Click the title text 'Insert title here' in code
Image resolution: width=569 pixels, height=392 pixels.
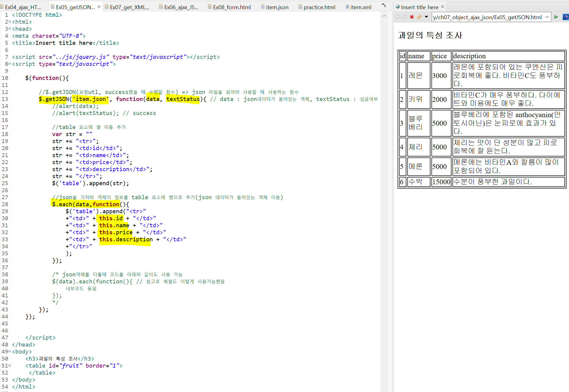tap(64, 43)
